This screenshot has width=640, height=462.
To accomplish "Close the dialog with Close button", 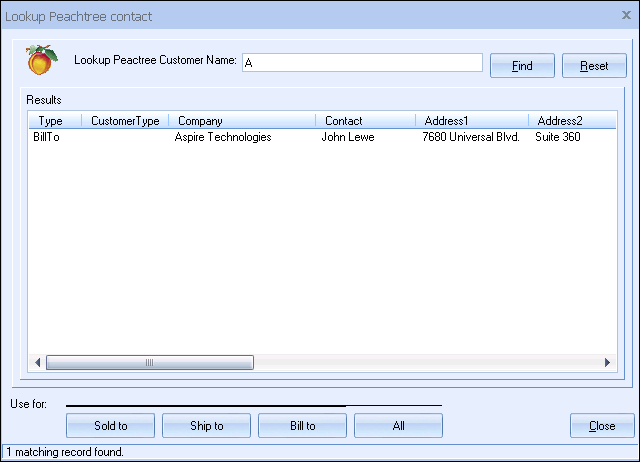I will coord(602,425).
